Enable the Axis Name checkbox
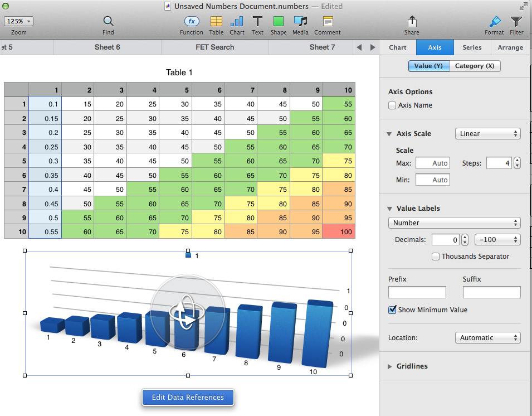 pyautogui.click(x=393, y=105)
